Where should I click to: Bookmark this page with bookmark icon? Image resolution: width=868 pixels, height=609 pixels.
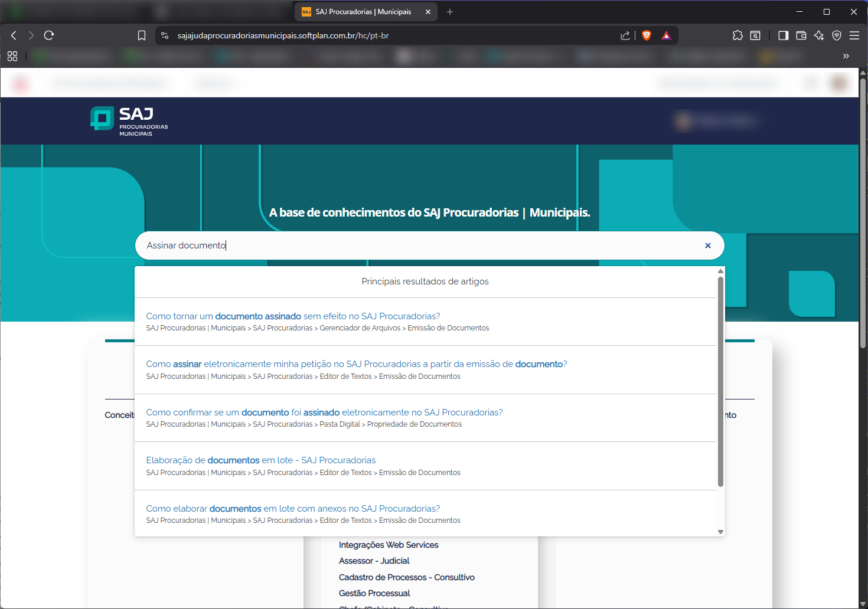[x=142, y=35]
